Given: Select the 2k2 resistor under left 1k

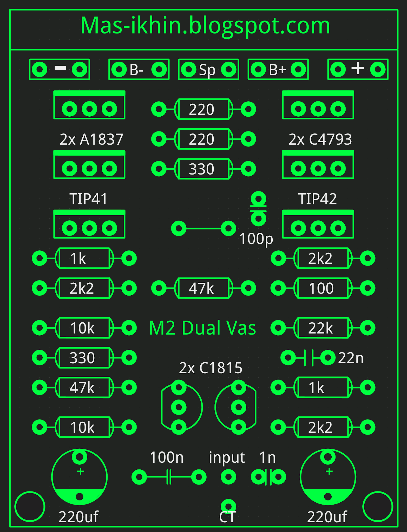Looking at the screenshot, I should [84, 288].
